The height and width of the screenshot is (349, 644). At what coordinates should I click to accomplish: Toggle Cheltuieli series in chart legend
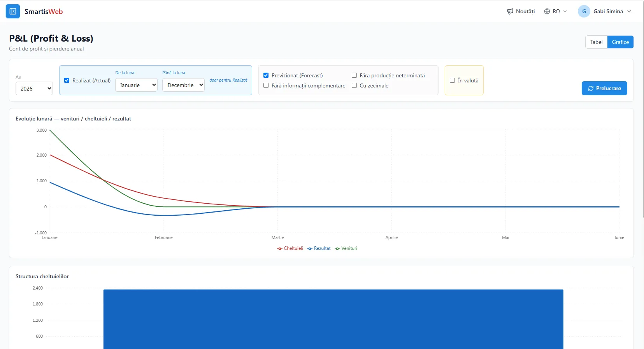point(290,248)
